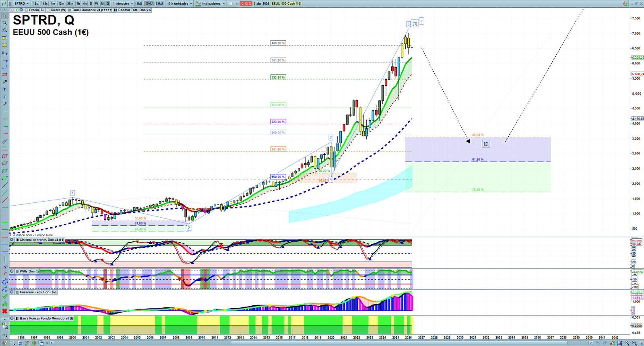Select the Q quarterly timeframe button
The height and width of the screenshot is (346, 644).
[108, 4]
